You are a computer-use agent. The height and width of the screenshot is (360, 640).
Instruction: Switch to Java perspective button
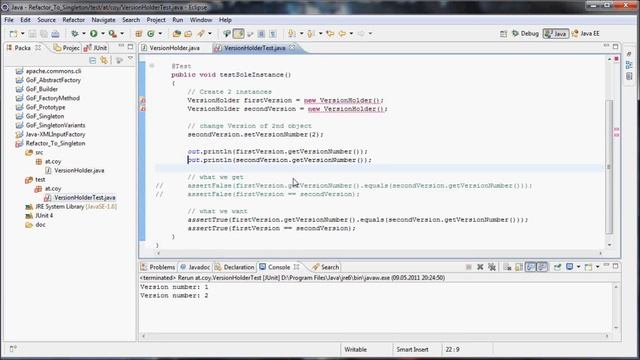pos(556,33)
